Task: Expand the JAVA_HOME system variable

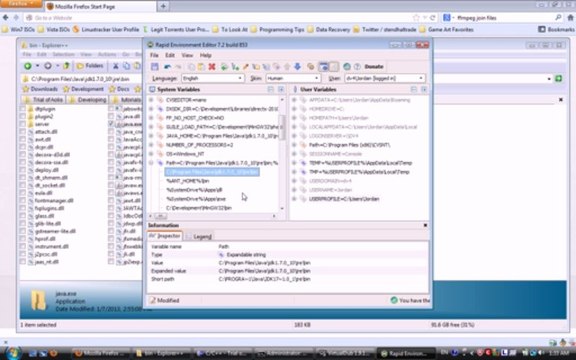Action: 151,136
